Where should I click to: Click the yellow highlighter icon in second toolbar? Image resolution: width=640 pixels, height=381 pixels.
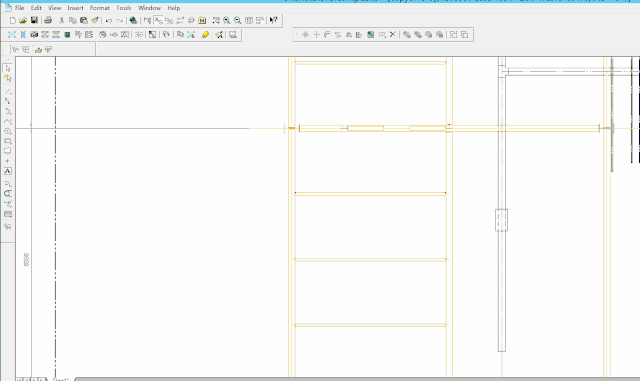[x=205, y=35]
